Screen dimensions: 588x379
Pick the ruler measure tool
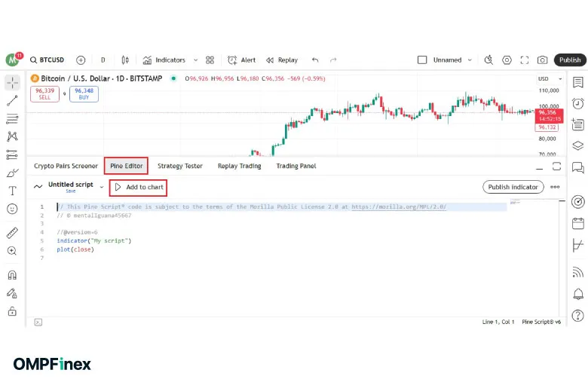click(12, 233)
